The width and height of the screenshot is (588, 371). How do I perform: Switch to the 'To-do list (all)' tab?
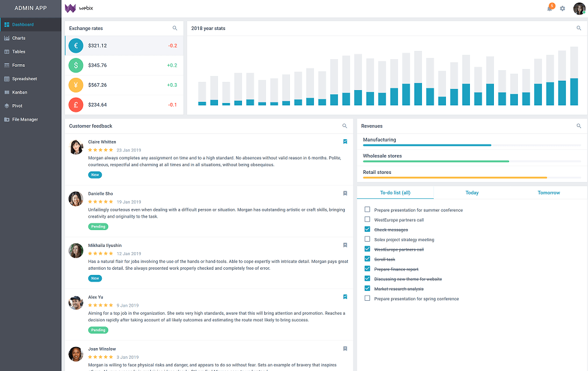coord(395,193)
